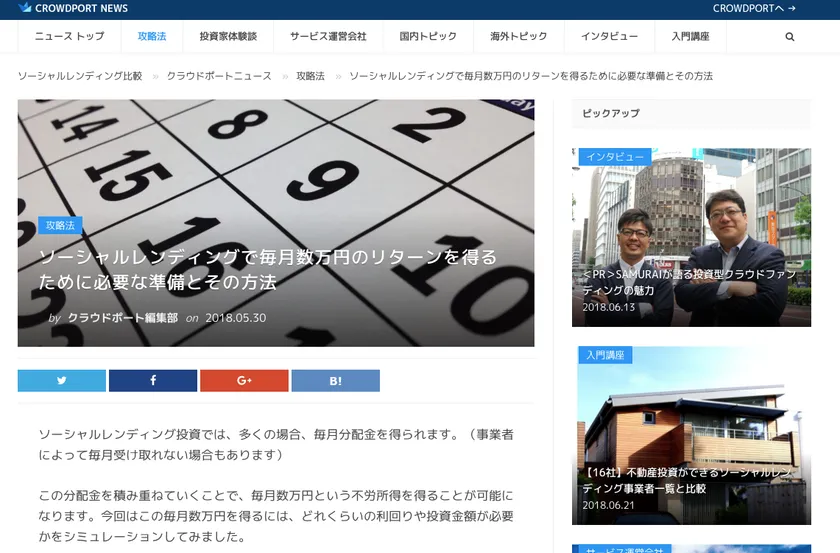Viewport: 840px width, 553px height.
Task: Click the 攻略法 category badge on hero image
Action: click(x=60, y=225)
